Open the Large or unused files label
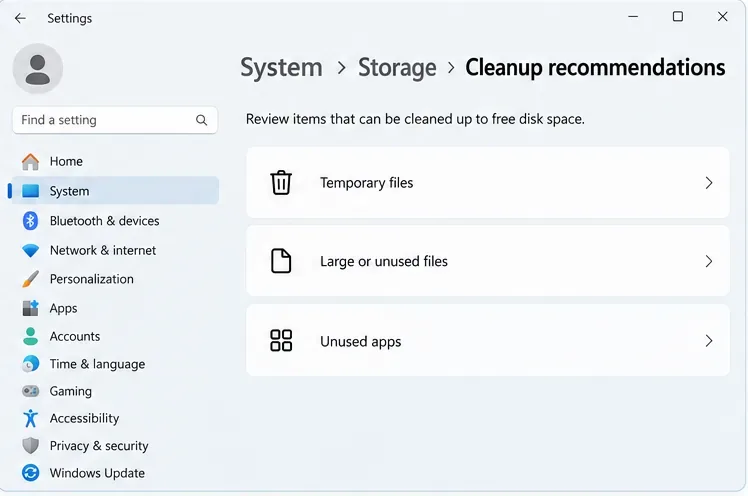Image resolution: width=748 pixels, height=496 pixels. (x=384, y=261)
